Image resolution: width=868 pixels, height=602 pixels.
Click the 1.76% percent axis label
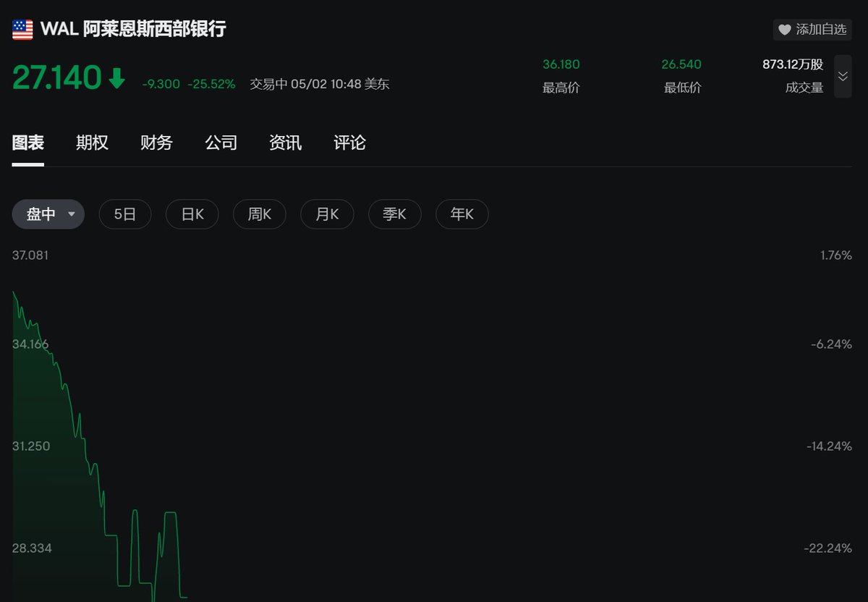[836, 255]
